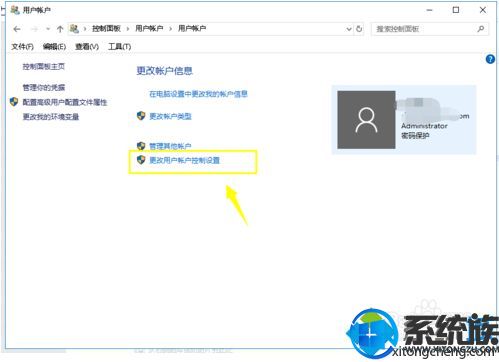499x362 pixels.
Task: Expand chevron between the two 用户帐户 breadcrumbs
Action: point(170,29)
